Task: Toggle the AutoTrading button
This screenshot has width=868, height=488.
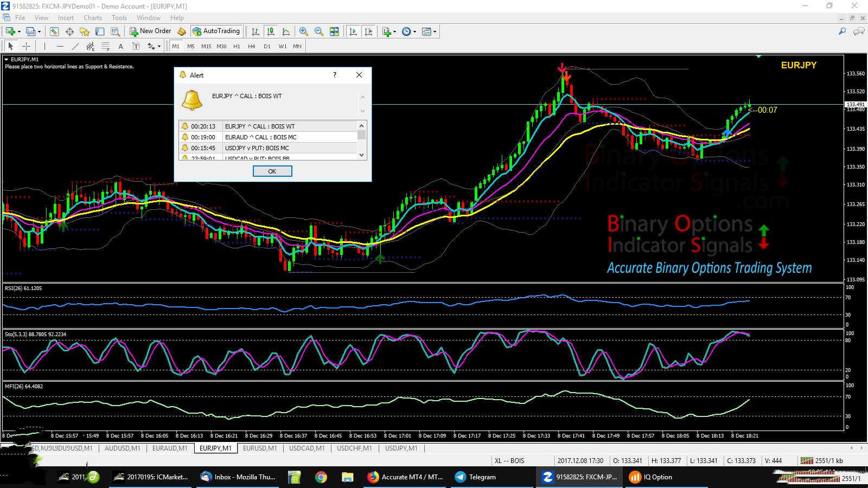Action: (x=216, y=31)
